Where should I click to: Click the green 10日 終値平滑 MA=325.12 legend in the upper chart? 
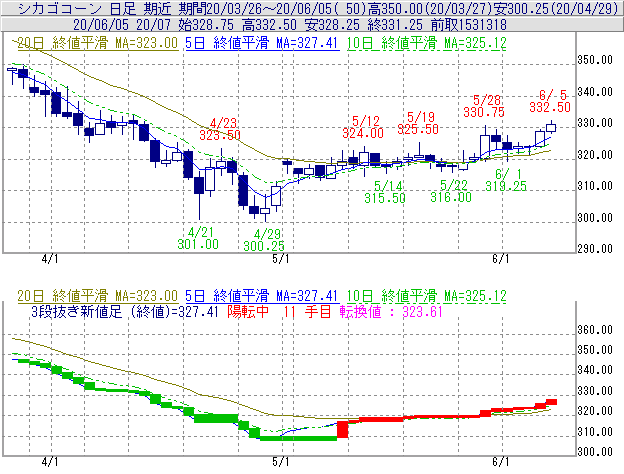[x=427, y=43]
